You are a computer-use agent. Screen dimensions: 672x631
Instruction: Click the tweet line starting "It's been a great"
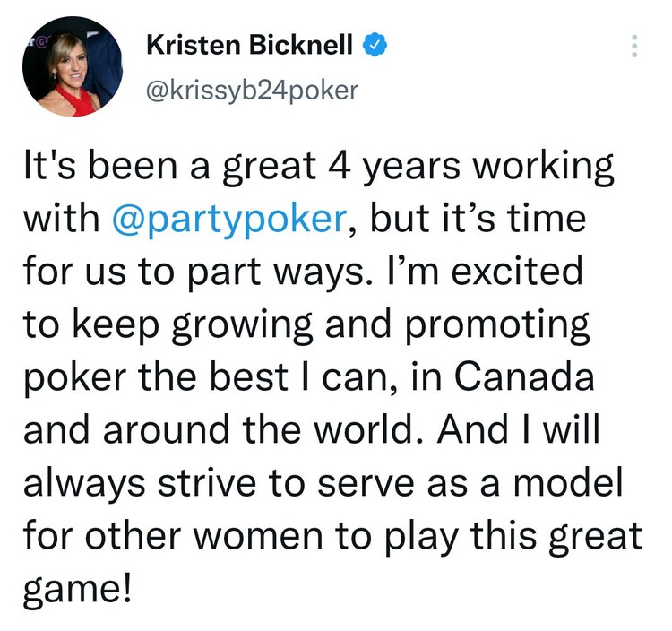pyautogui.click(x=319, y=168)
